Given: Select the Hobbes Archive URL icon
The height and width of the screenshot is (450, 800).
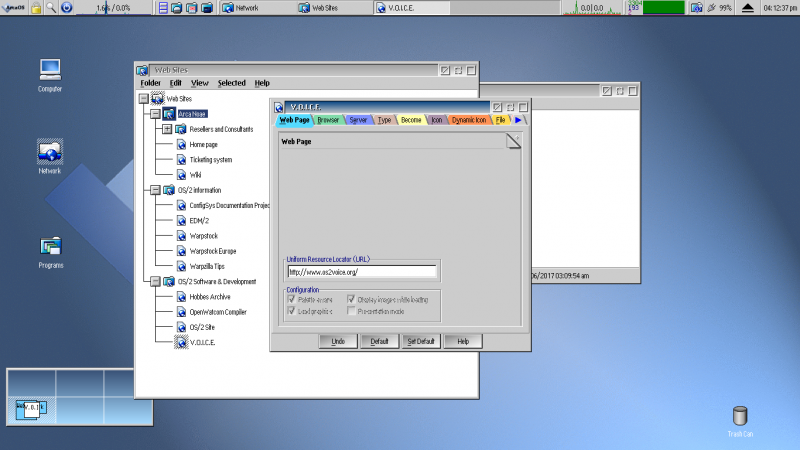Looking at the screenshot, I should tap(181, 296).
